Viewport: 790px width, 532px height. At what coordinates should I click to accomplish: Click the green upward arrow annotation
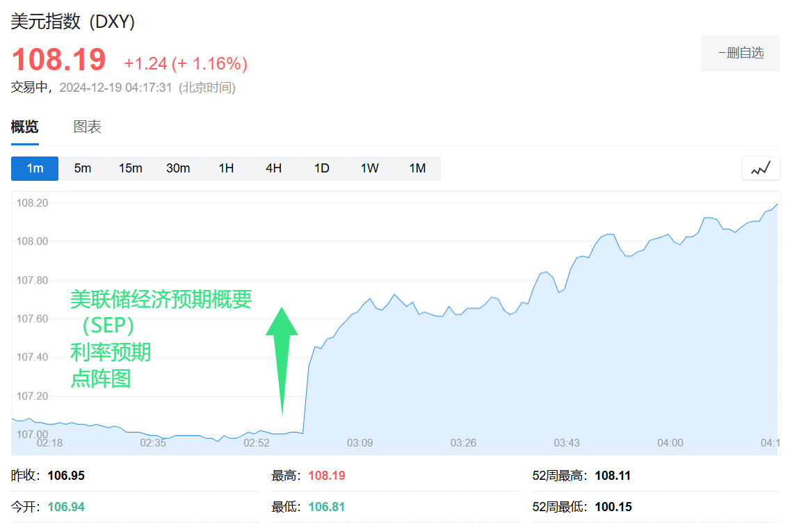pos(282,360)
